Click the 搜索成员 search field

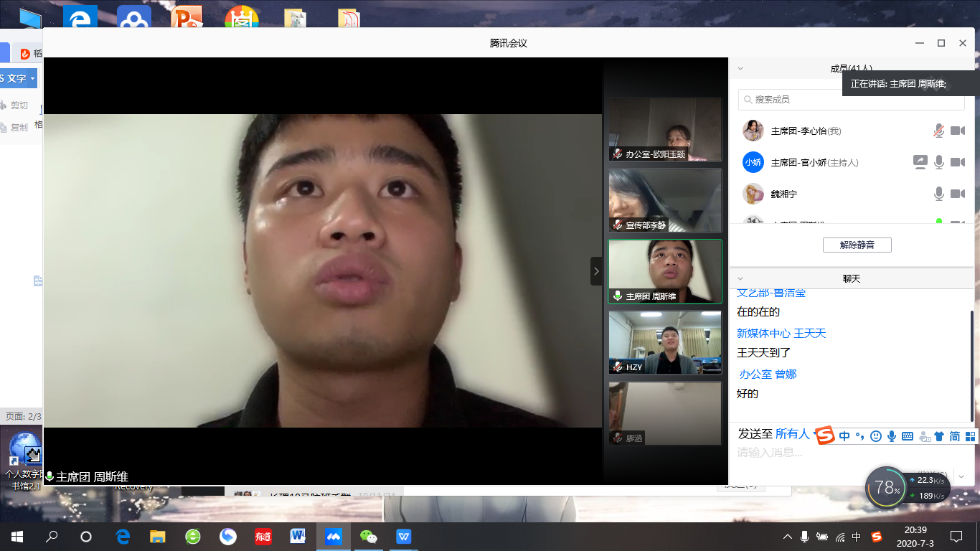(x=851, y=100)
